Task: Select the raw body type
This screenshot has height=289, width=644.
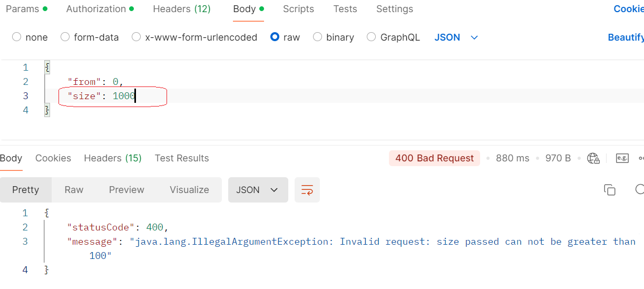Action: point(285,37)
